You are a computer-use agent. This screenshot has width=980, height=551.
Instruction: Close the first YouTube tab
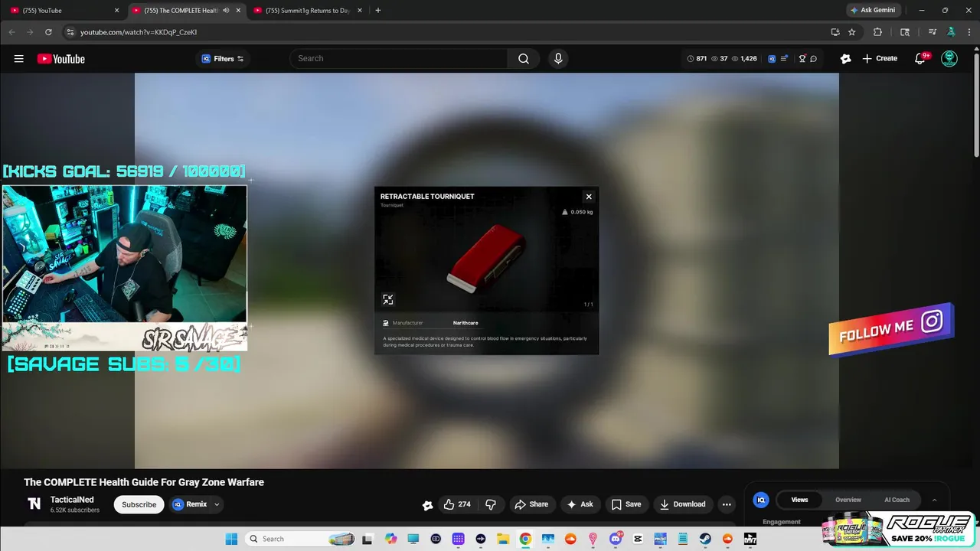click(116, 11)
